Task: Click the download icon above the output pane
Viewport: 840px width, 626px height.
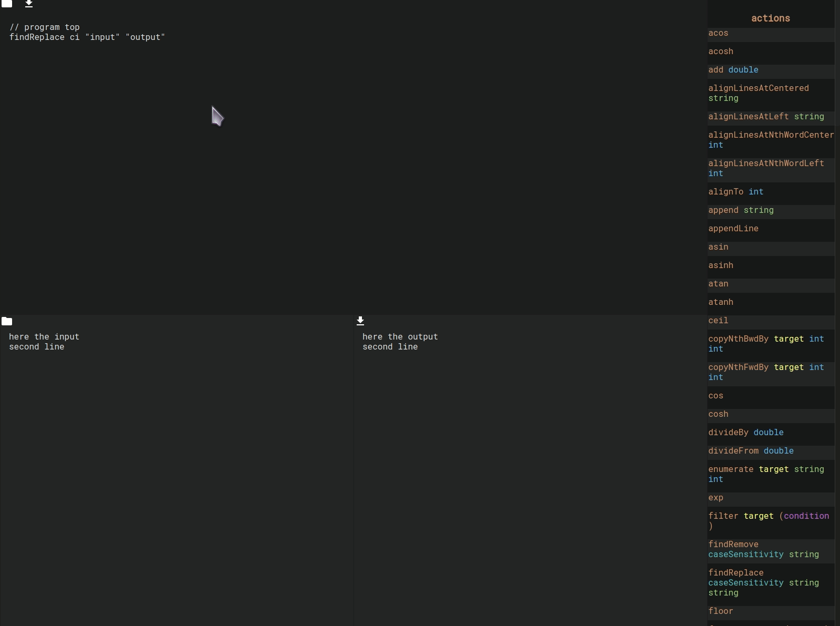Action: pos(360,321)
